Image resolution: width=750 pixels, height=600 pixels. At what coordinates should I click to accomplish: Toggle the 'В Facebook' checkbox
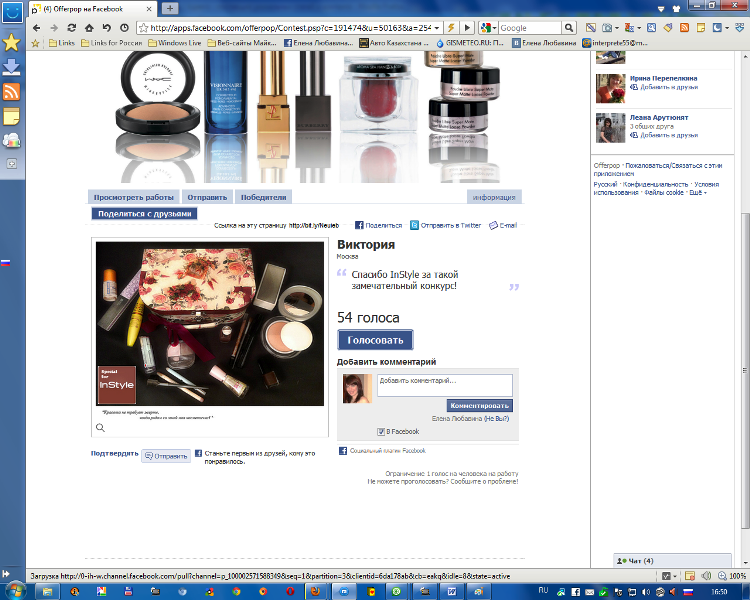point(381,432)
